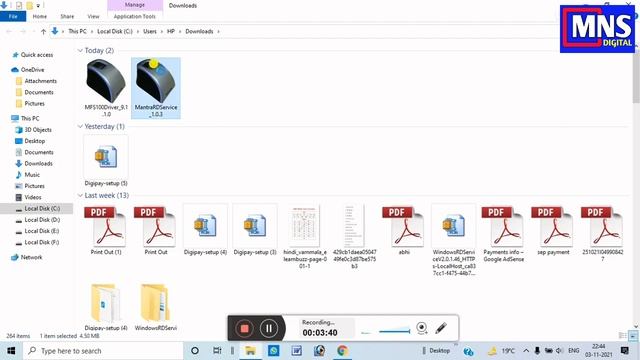This screenshot has height=360, width=640.
Task: Open the sep payment PDF
Action: tap(553, 230)
